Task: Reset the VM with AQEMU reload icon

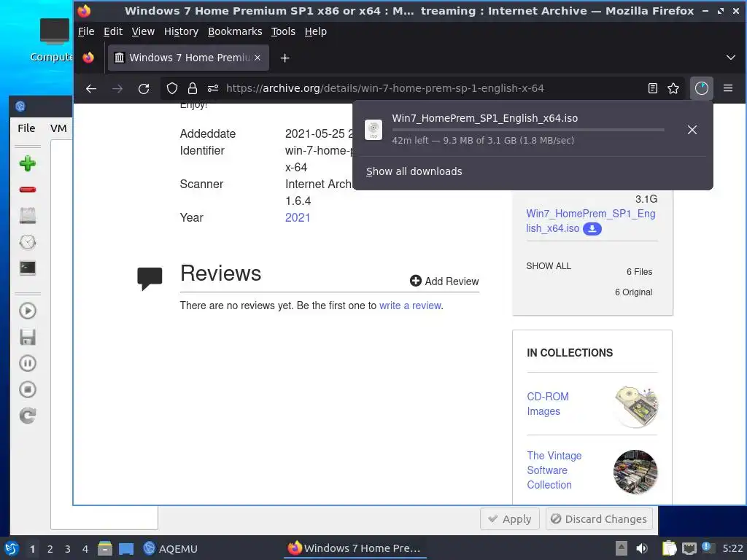Action: click(x=28, y=416)
